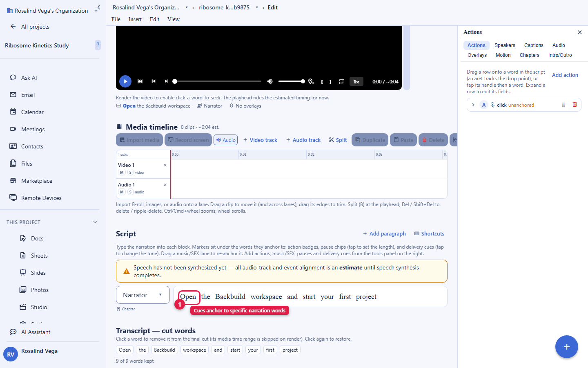The image size is (588, 368).
Task: Expand the click unanchored action row
Action: click(x=473, y=105)
